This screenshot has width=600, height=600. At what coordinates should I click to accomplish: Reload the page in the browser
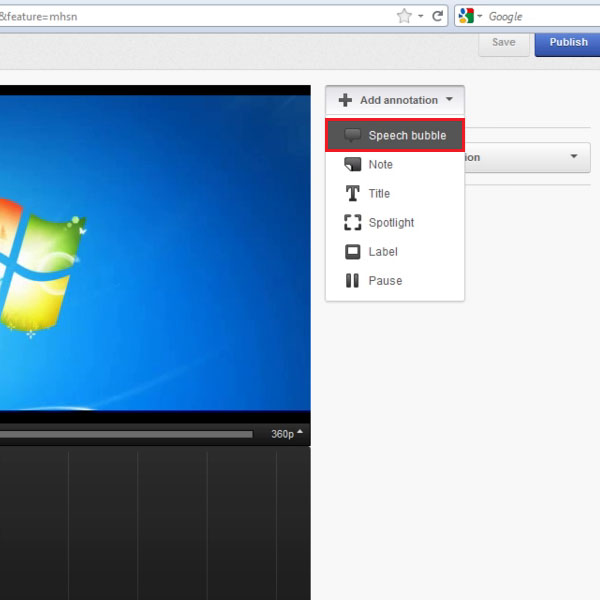click(438, 16)
